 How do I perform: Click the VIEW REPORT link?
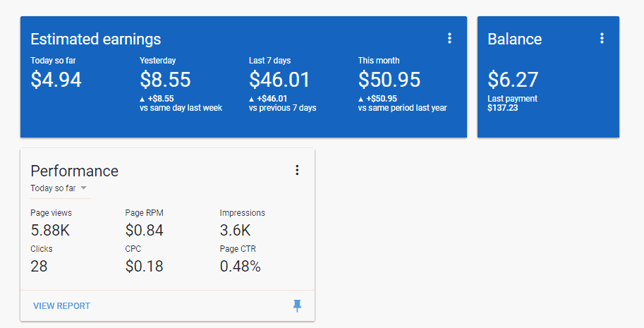(61, 306)
